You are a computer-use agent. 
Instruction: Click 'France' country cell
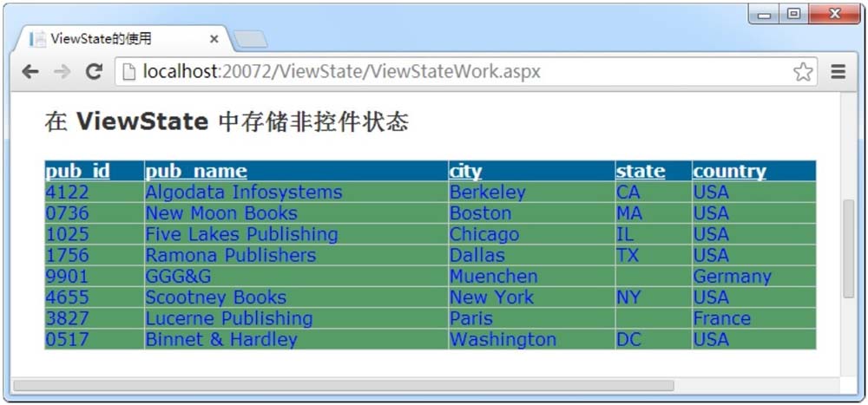(x=754, y=318)
